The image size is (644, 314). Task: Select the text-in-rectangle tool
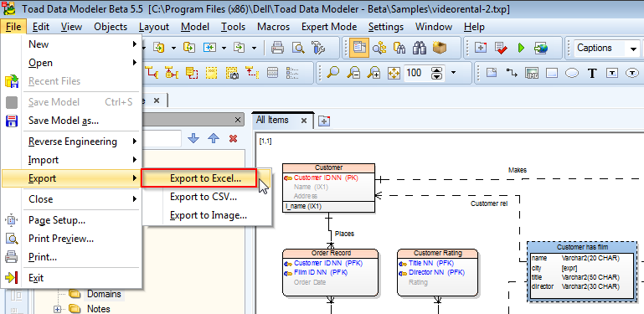pyautogui.click(x=612, y=73)
